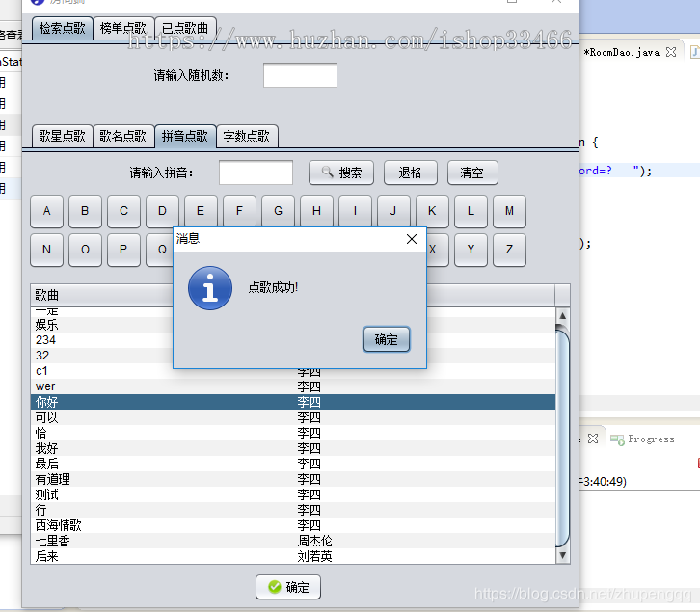Click letter key K
This screenshot has height=612, width=700.
432,211
